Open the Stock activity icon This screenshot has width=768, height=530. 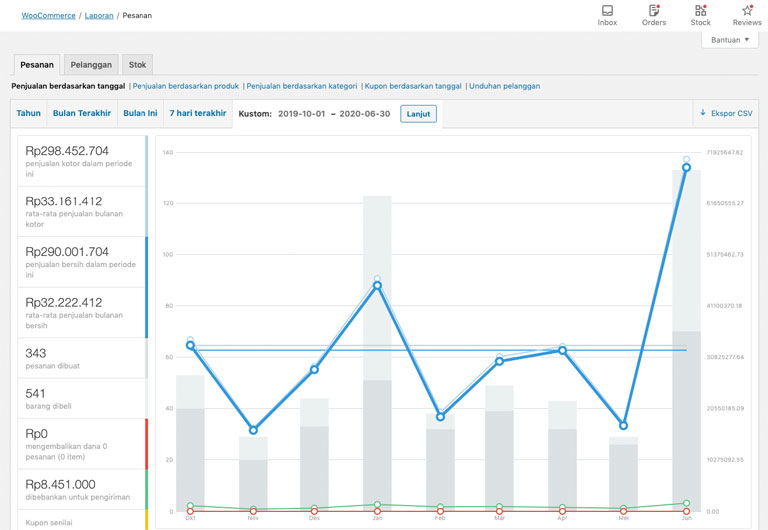pyautogui.click(x=700, y=15)
